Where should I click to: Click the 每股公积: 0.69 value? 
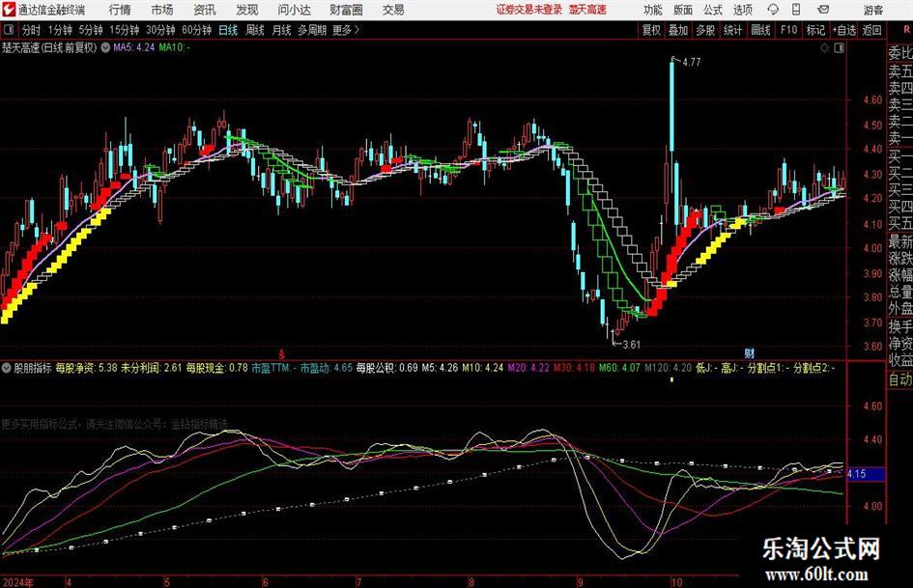pyautogui.click(x=387, y=368)
